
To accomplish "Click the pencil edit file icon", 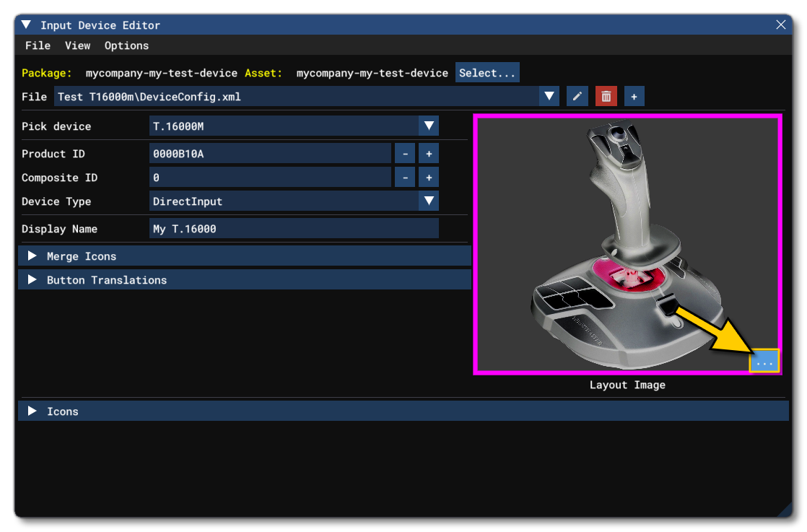I will tap(577, 97).
